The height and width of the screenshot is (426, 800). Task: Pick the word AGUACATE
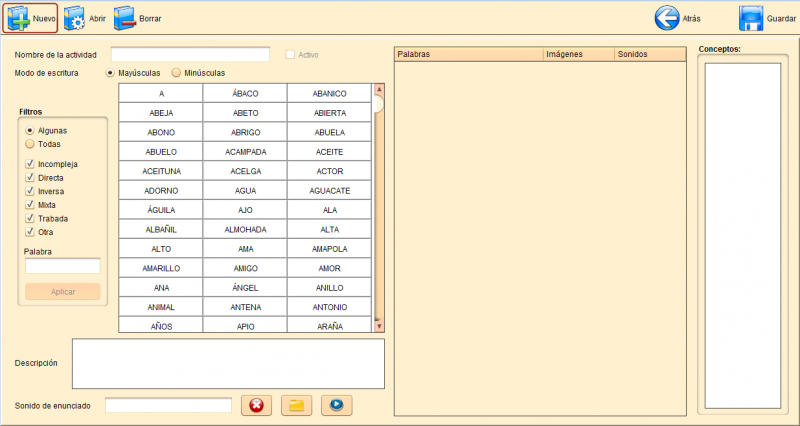tap(330, 190)
